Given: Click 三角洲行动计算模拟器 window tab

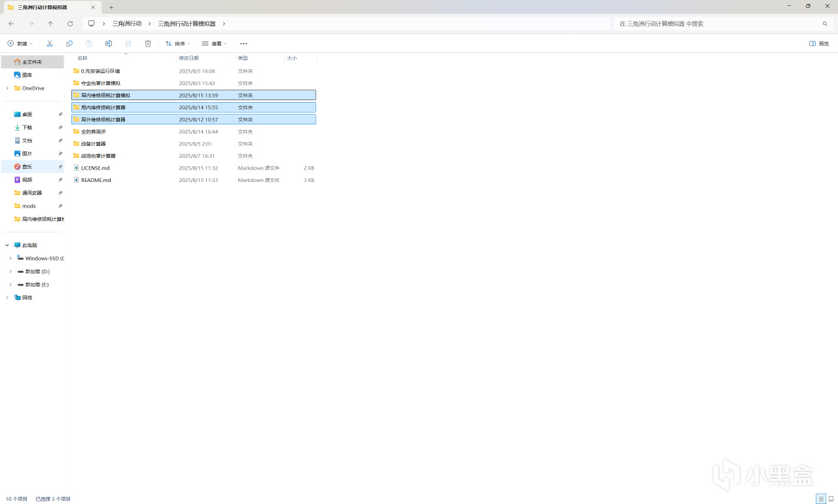Looking at the screenshot, I should (51, 7).
